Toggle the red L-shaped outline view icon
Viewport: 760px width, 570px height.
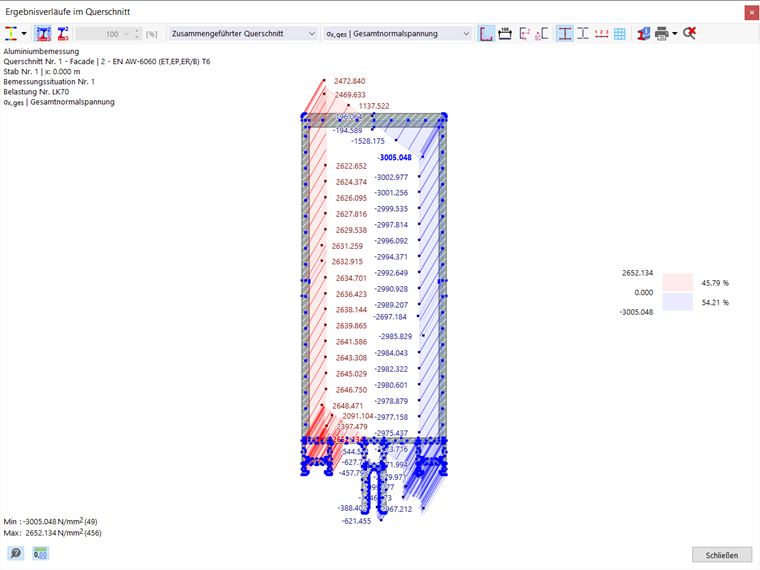[x=486, y=33]
